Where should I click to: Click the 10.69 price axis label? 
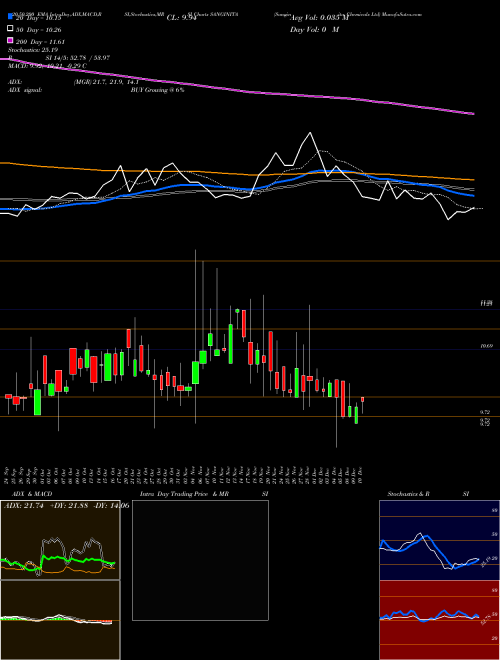point(487,346)
